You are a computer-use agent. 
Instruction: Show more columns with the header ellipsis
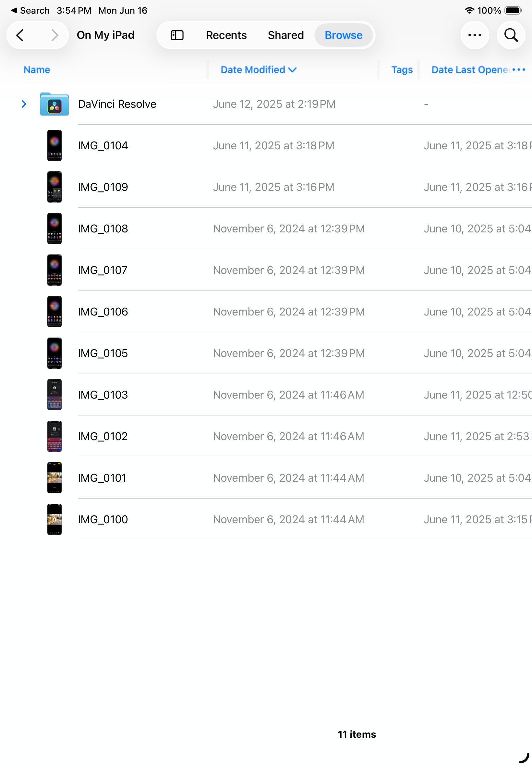519,69
